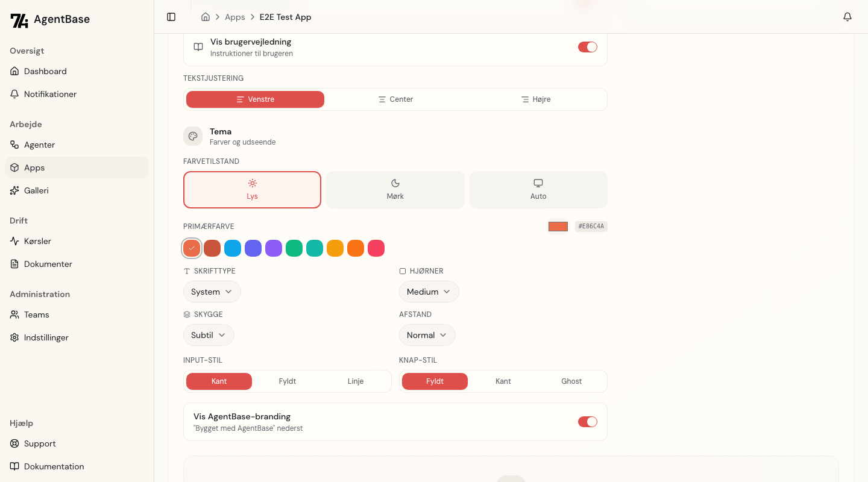
Task: Expand the Hjørner Medium dropdown
Action: tap(429, 292)
